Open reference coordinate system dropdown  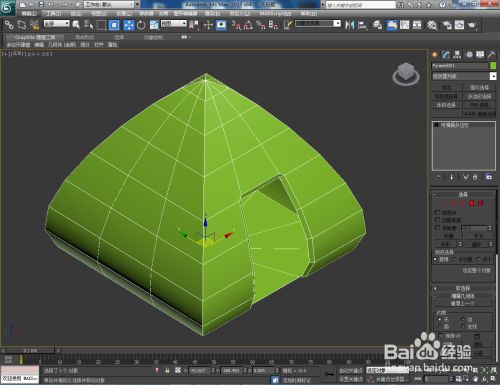174,24
